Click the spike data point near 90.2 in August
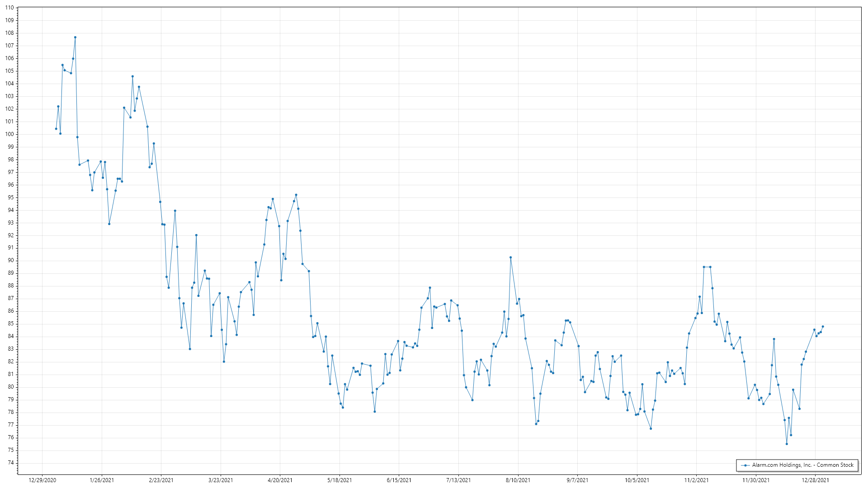 point(510,258)
